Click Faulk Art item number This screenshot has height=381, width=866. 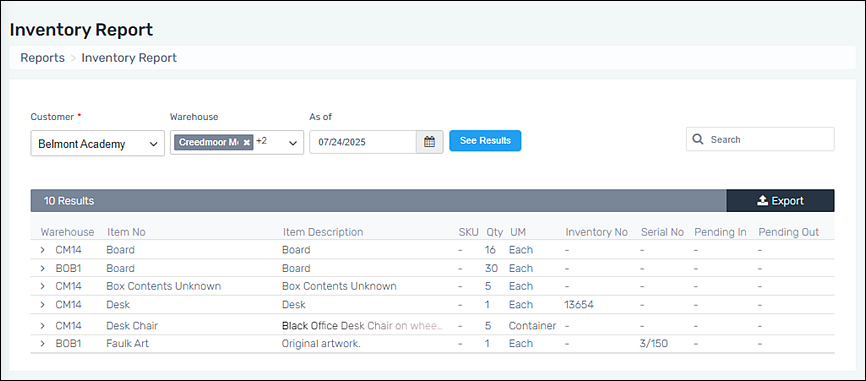127,343
